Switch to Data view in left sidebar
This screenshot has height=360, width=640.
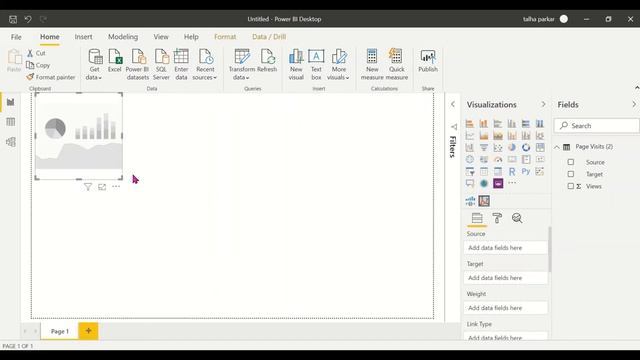11,122
